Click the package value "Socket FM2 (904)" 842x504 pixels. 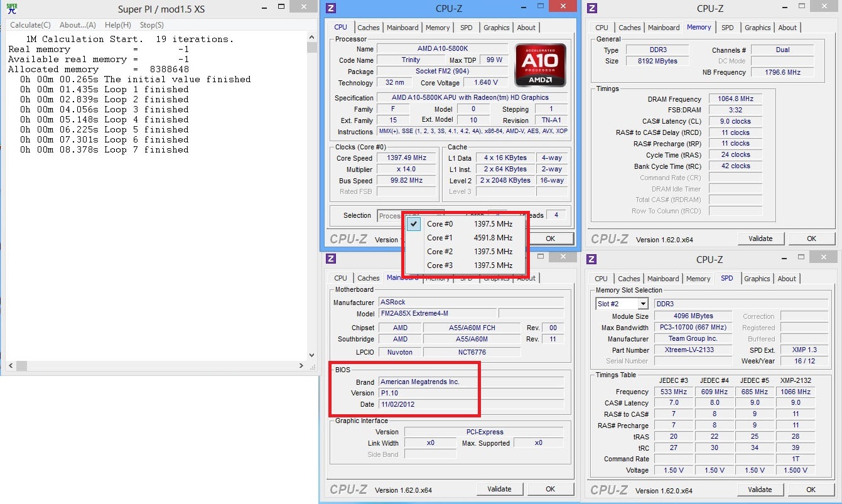(443, 72)
